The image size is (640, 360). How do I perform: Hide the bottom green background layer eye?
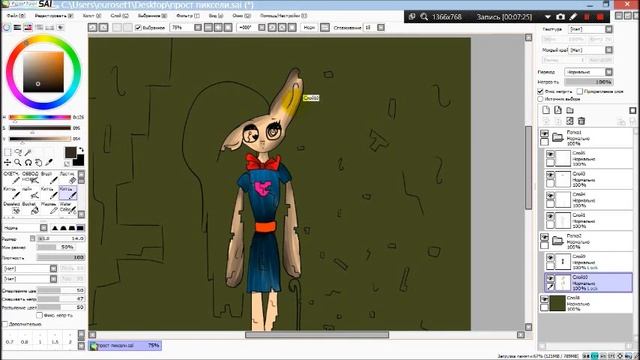[x=544, y=299]
